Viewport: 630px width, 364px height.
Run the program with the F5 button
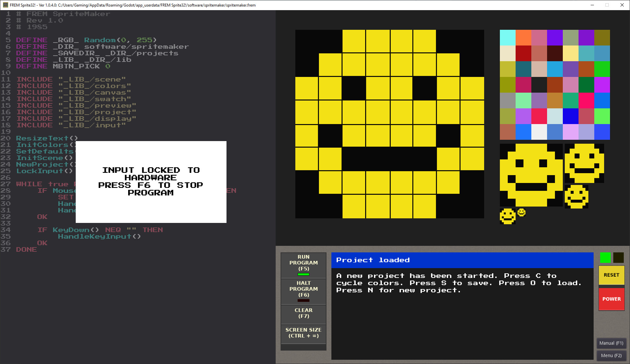[x=303, y=265]
